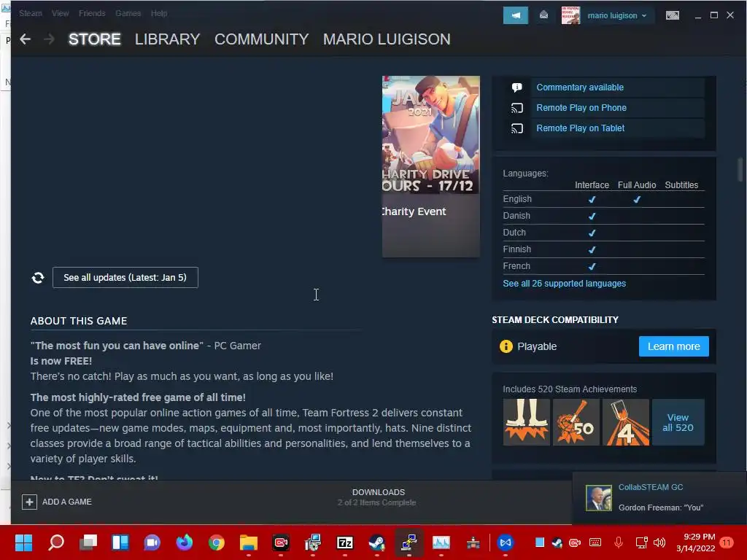Open the Charity Event update card
Image resolution: width=747 pixels, height=560 pixels.
tap(430, 167)
